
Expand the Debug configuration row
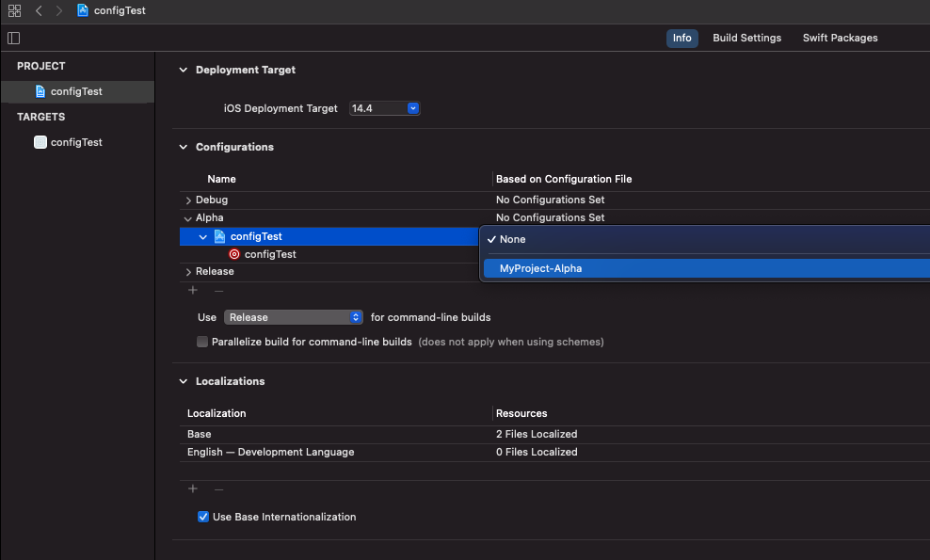(188, 200)
